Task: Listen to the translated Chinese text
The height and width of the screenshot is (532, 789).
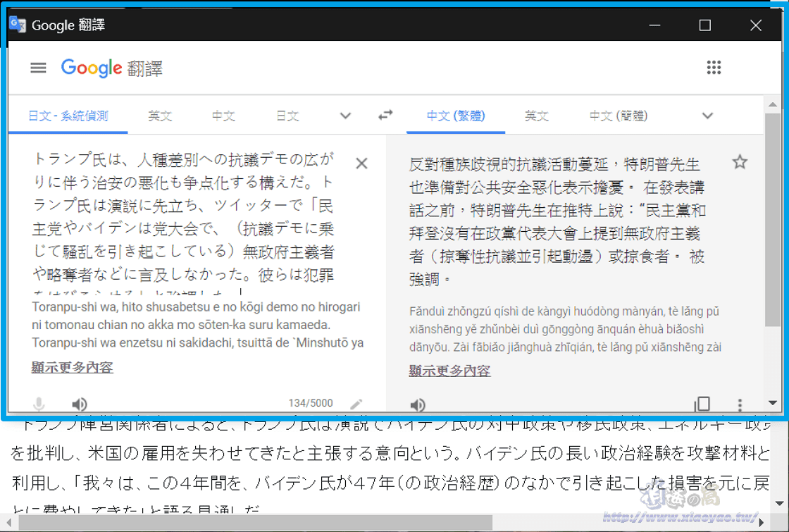Action: (x=418, y=404)
